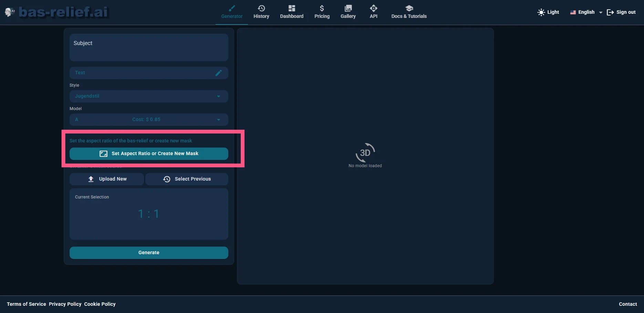Open the Privacy Policy link
This screenshot has height=313, width=644.
click(x=65, y=304)
